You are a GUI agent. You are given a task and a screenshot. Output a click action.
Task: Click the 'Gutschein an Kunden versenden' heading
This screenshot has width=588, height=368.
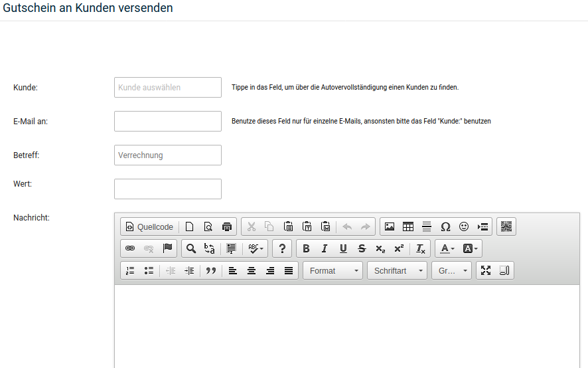[88, 8]
